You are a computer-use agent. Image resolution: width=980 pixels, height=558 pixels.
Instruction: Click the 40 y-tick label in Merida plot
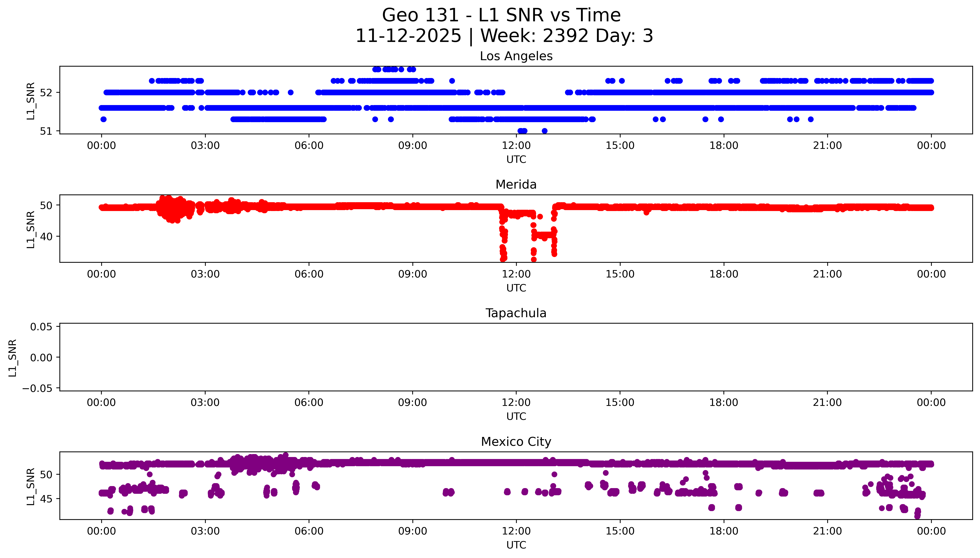46,236
